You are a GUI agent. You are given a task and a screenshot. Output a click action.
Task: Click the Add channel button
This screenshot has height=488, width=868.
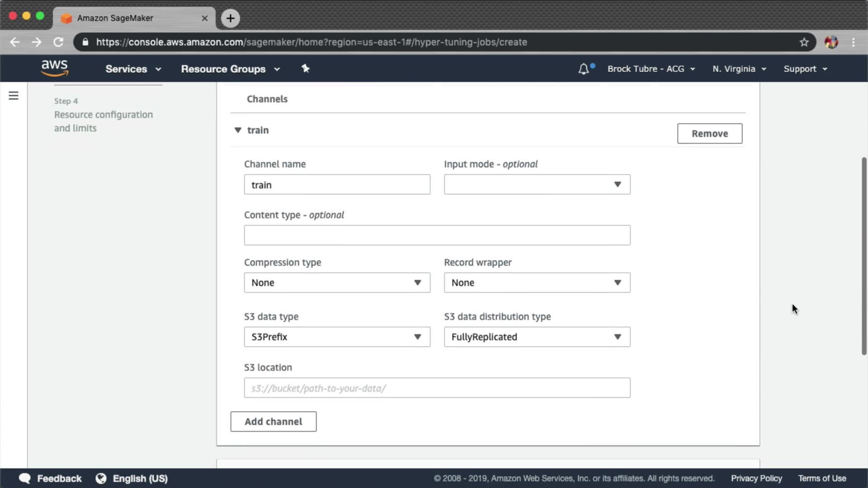click(273, 421)
